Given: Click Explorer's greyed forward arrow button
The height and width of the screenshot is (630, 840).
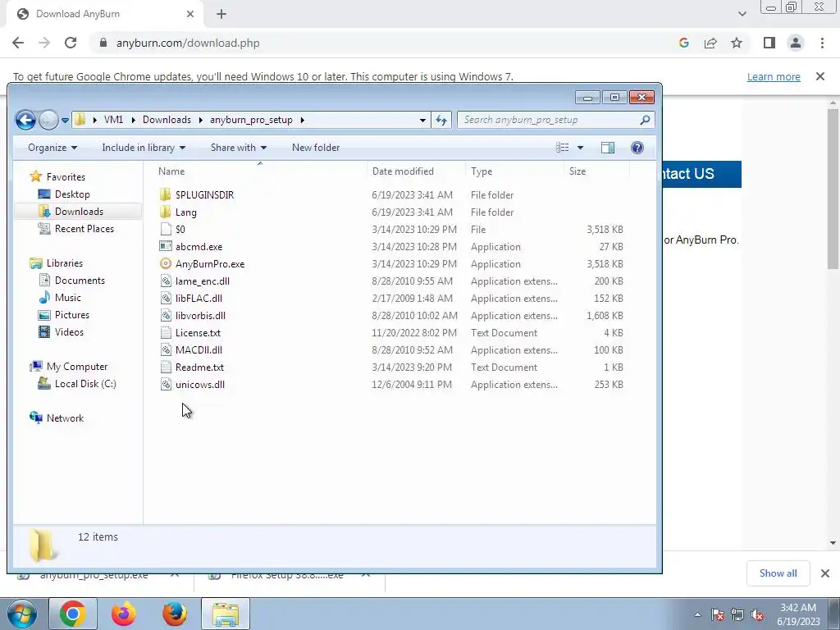Looking at the screenshot, I should [48, 120].
